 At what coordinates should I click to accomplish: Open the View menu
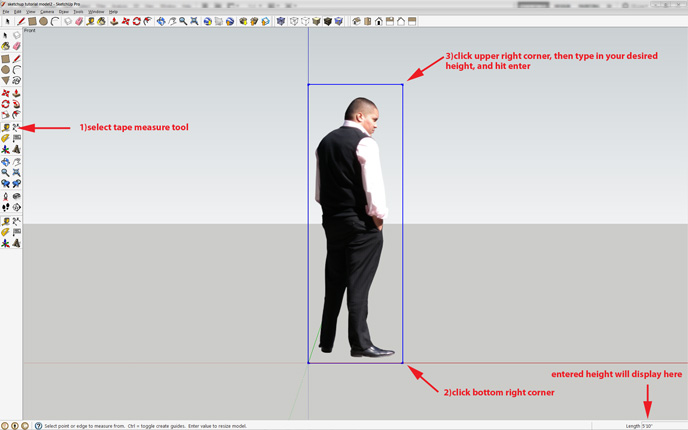click(x=31, y=11)
